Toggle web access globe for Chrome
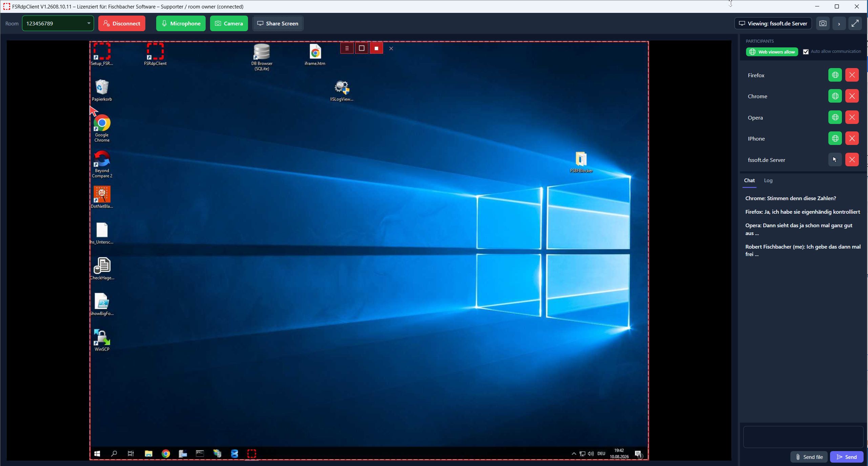This screenshot has width=868, height=466. 835,96
